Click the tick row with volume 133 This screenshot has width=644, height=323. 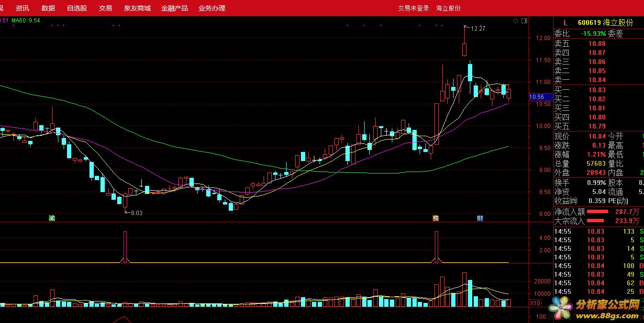pos(599,231)
